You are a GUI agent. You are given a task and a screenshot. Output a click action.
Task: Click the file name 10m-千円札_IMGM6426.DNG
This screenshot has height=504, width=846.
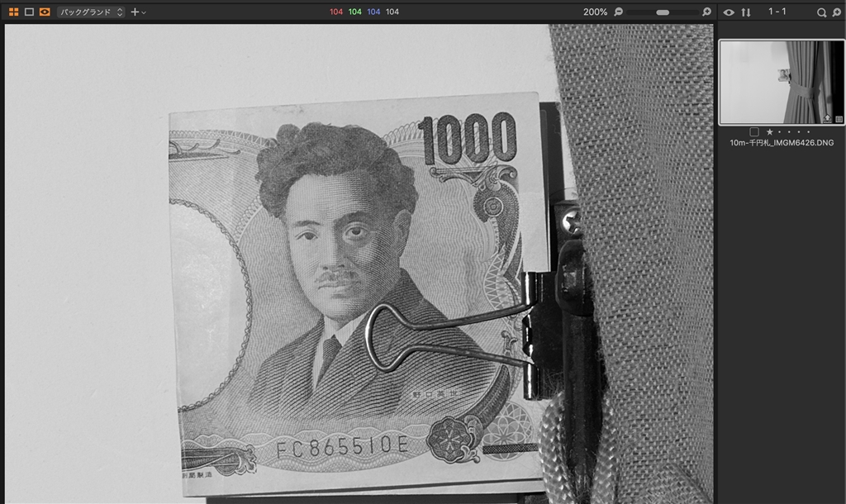pos(782,143)
